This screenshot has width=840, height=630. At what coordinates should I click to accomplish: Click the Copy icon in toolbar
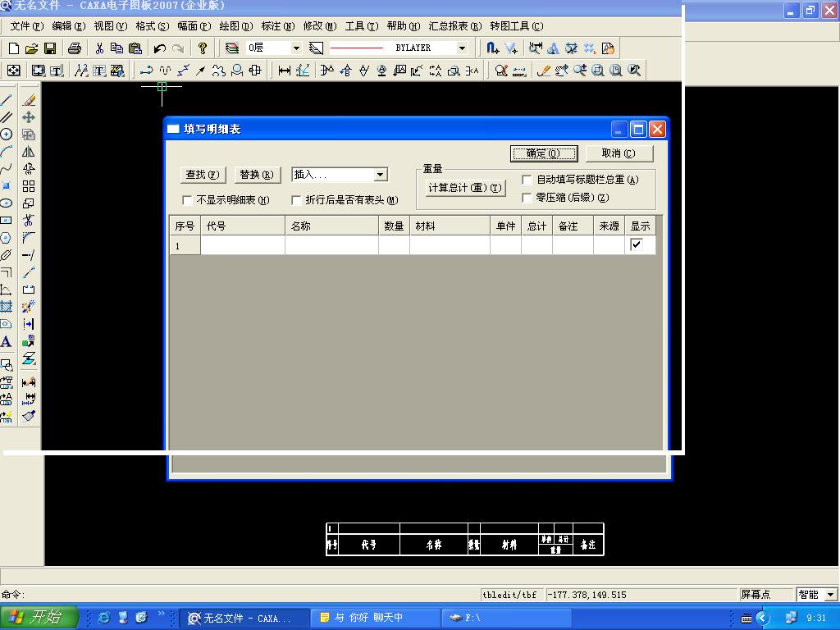116,48
